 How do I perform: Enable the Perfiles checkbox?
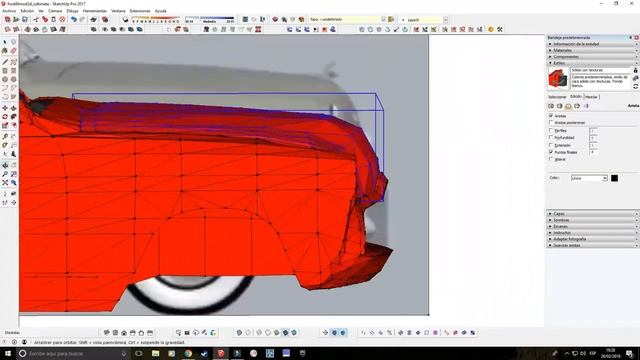click(551, 131)
